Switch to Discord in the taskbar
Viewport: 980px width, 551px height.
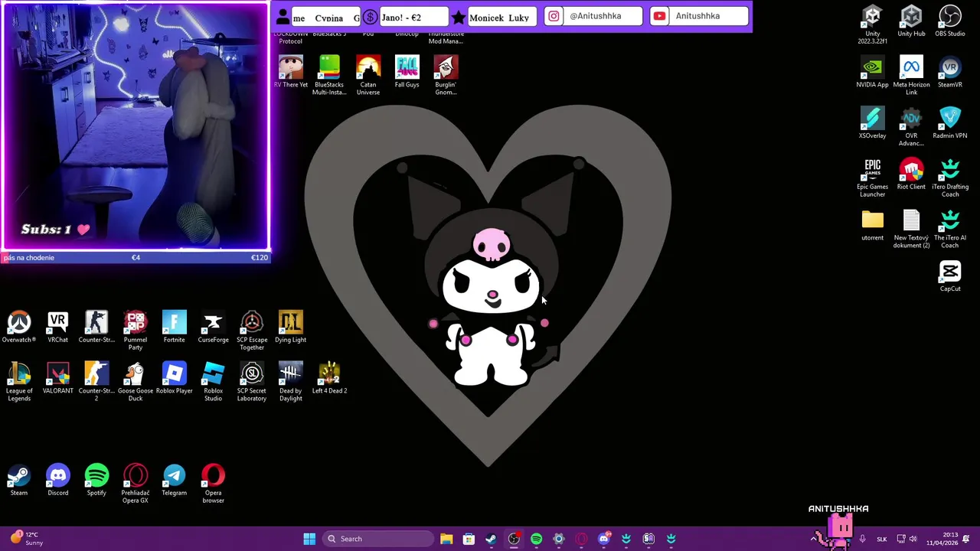click(604, 539)
